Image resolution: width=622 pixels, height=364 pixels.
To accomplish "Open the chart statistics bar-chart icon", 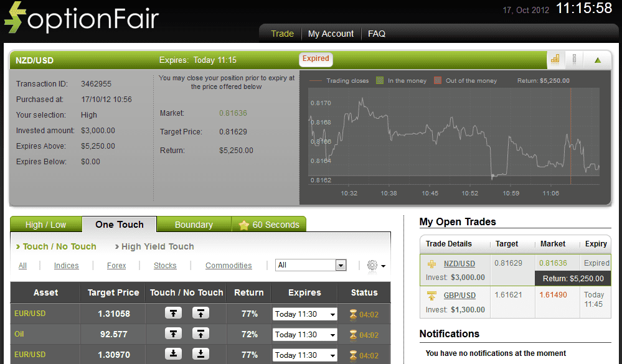I will pos(555,59).
